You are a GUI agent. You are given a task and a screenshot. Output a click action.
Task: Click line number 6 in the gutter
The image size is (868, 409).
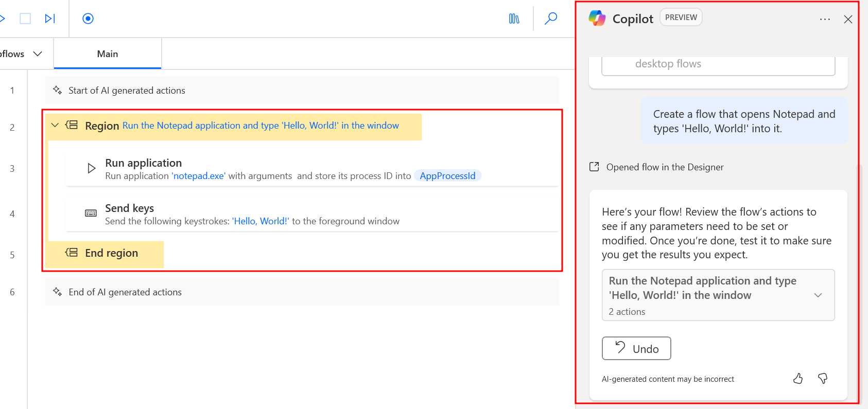pyautogui.click(x=12, y=292)
